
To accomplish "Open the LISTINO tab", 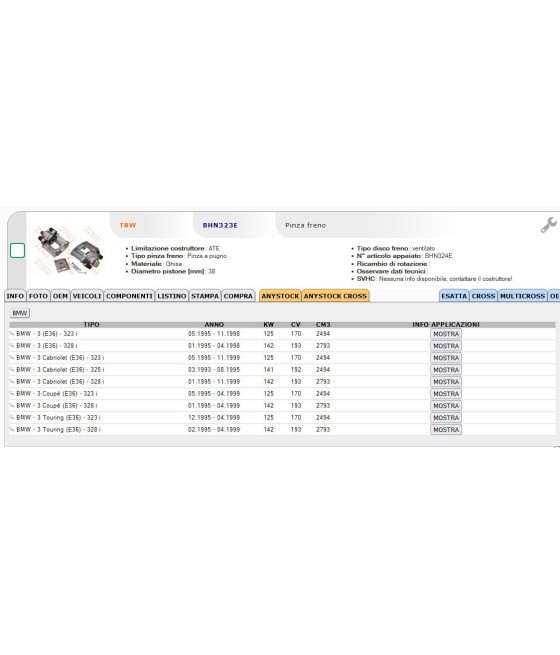I will click(x=172, y=296).
